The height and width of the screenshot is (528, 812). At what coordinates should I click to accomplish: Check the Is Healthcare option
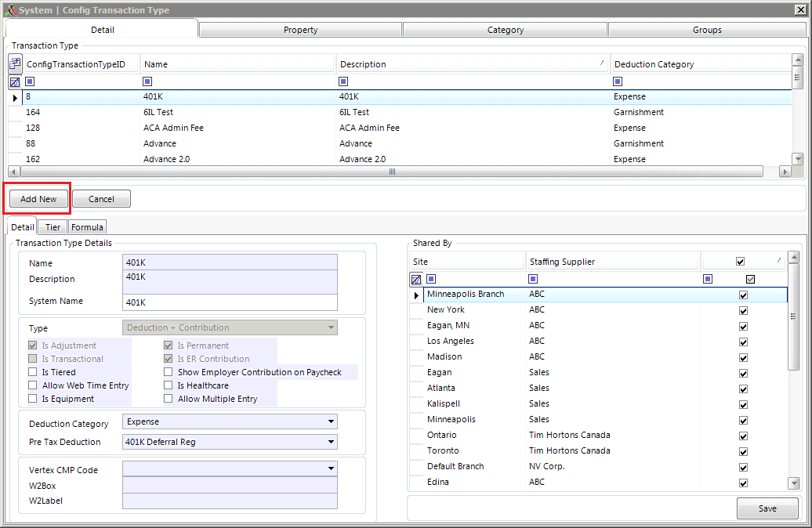169,385
